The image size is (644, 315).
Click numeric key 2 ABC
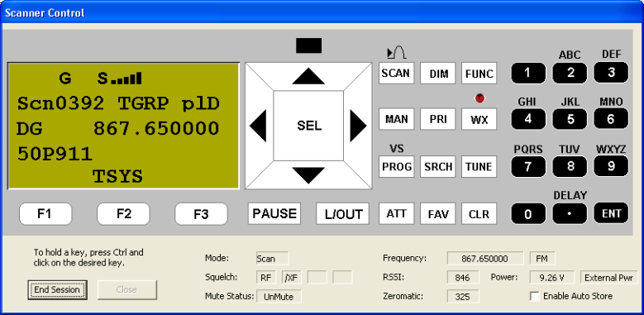click(x=570, y=73)
